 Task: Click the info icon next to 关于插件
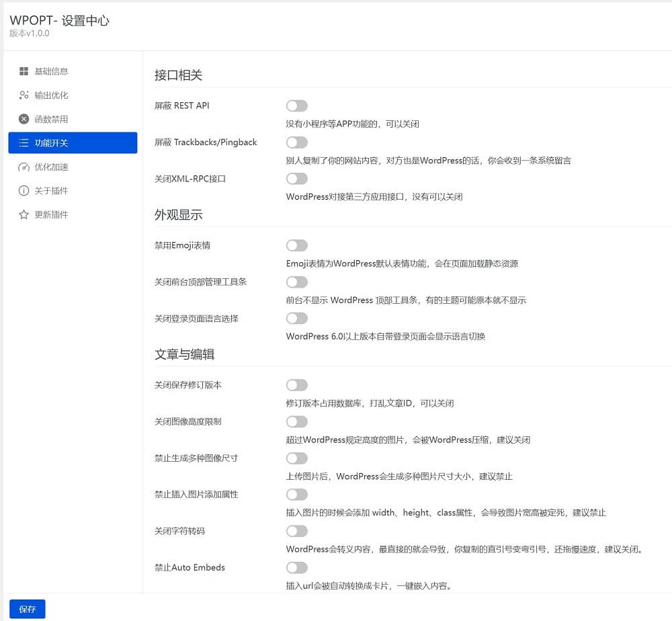pyautogui.click(x=25, y=190)
